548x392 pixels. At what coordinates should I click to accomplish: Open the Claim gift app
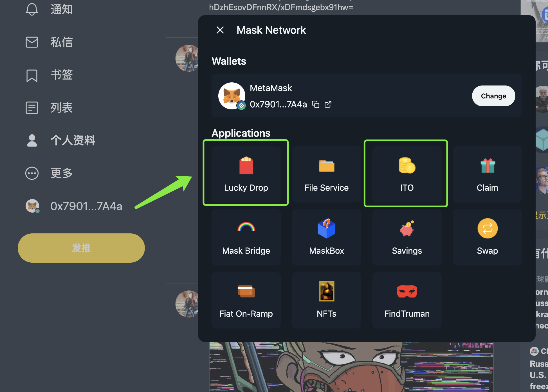pyautogui.click(x=487, y=174)
